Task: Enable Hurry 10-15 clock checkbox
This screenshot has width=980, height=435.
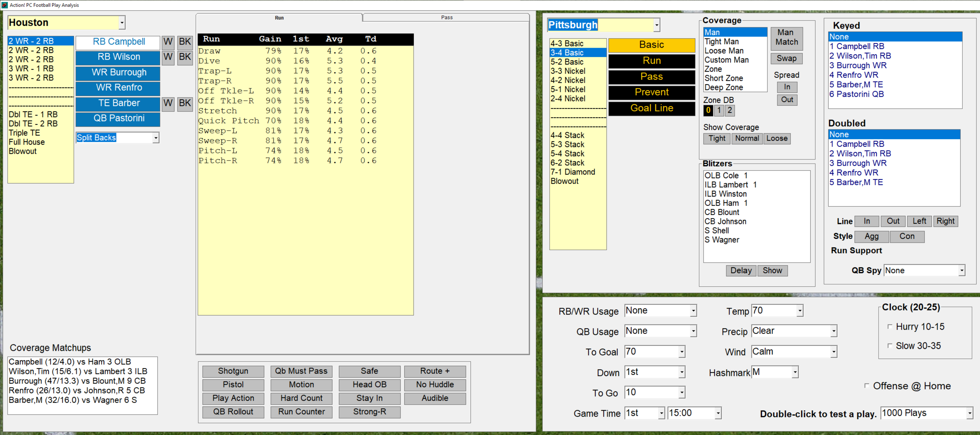Action: coord(889,327)
